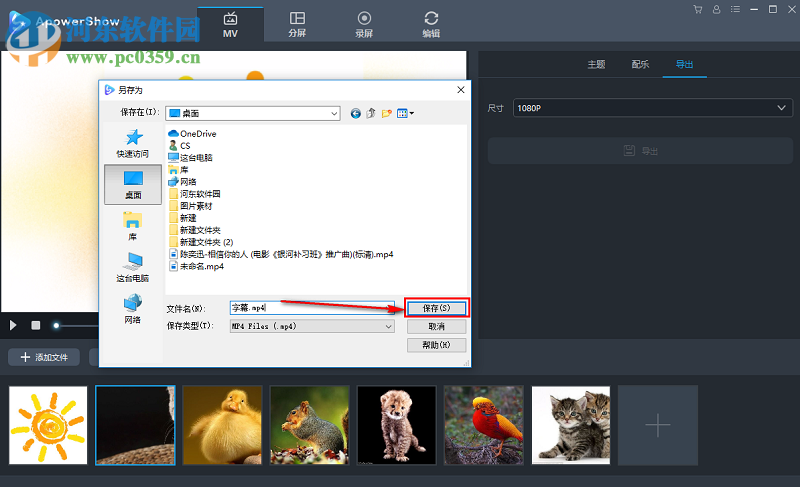The width and height of the screenshot is (800, 487).
Task: Expand the 保存类型 MP4 Files dropdown
Action: click(x=312, y=326)
